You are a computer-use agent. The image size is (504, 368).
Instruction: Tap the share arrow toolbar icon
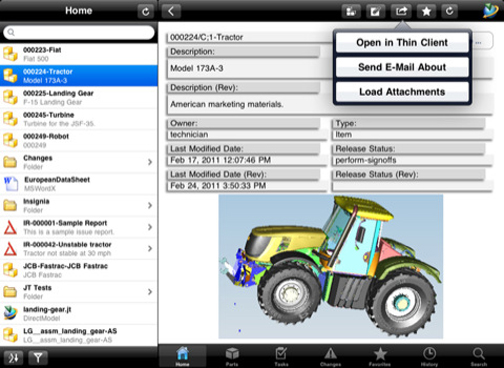pyautogui.click(x=401, y=11)
